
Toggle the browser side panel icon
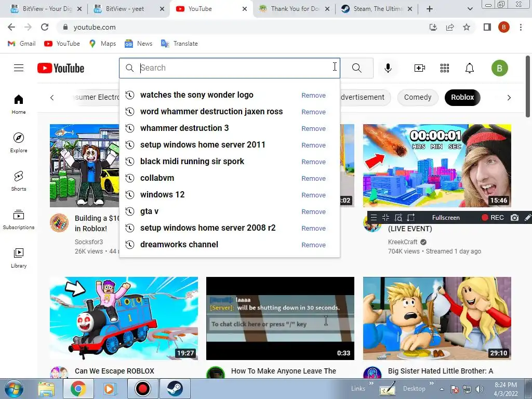point(487,27)
